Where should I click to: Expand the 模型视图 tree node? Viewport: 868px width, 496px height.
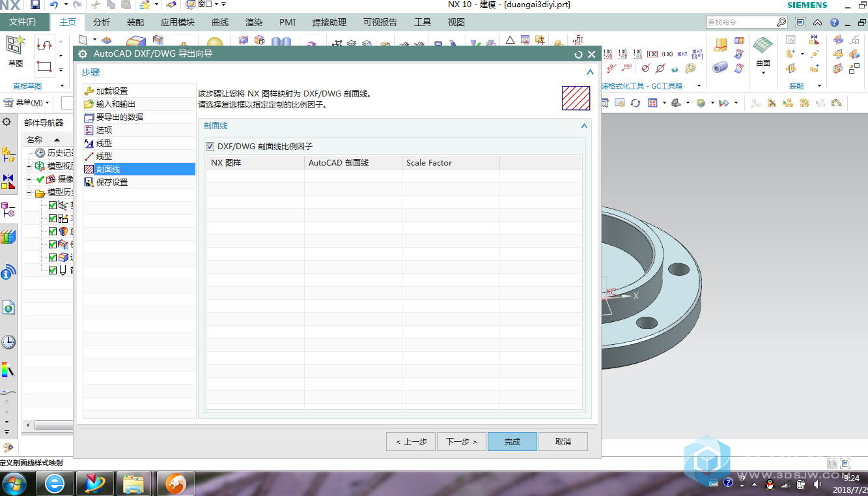(29, 166)
